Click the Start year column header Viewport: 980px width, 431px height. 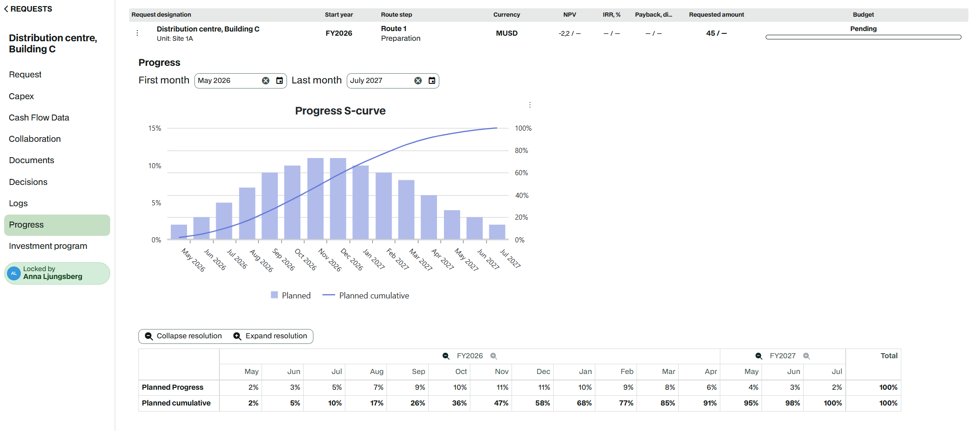coord(339,15)
